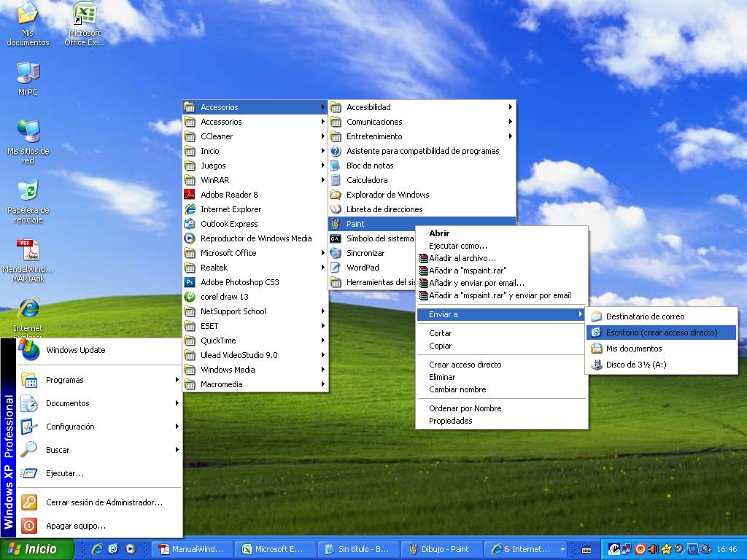Select Internet Explorer desktop icon
Image resolution: width=747 pixels, height=560 pixels.
pyautogui.click(x=28, y=318)
